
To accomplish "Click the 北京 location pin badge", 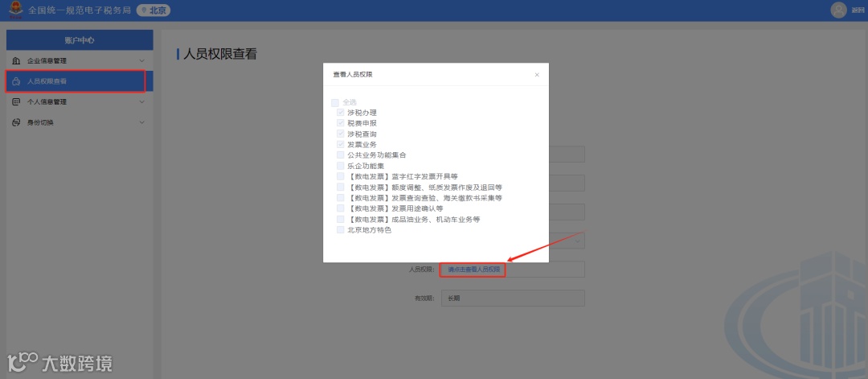I will (154, 10).
